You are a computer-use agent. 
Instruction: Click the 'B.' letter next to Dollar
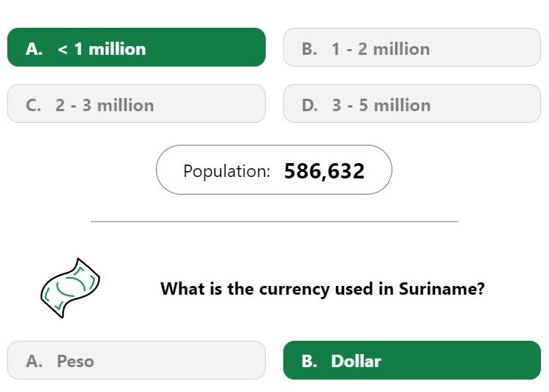click(309, 361)
